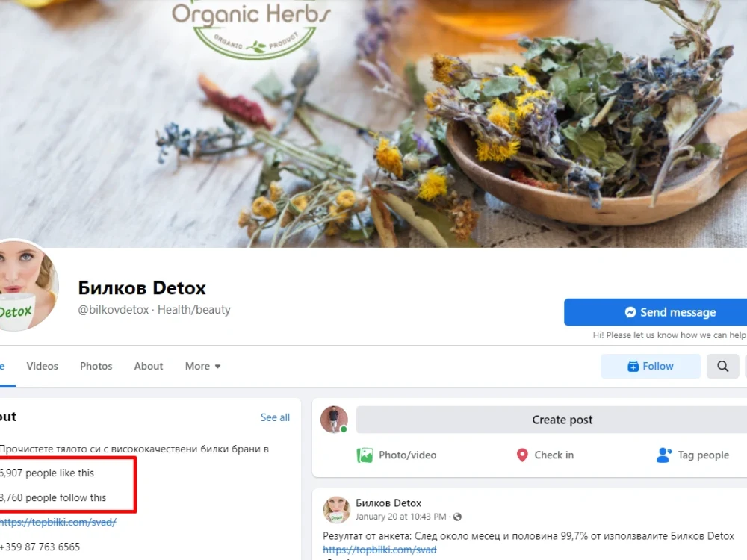Open the Билков Detox page profile picture
Screen dimensions: 747x560
click(x=28, y=285)
